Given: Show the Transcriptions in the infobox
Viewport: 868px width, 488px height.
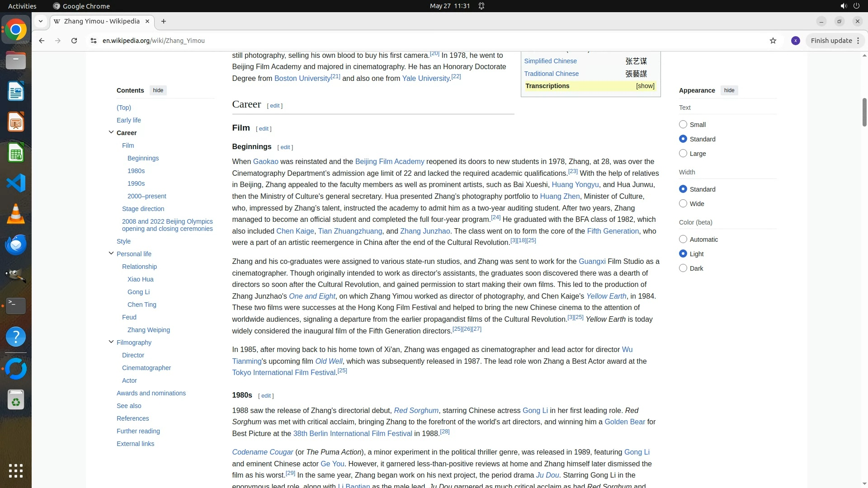Looking at the screenshot, I should click(645, 86).
